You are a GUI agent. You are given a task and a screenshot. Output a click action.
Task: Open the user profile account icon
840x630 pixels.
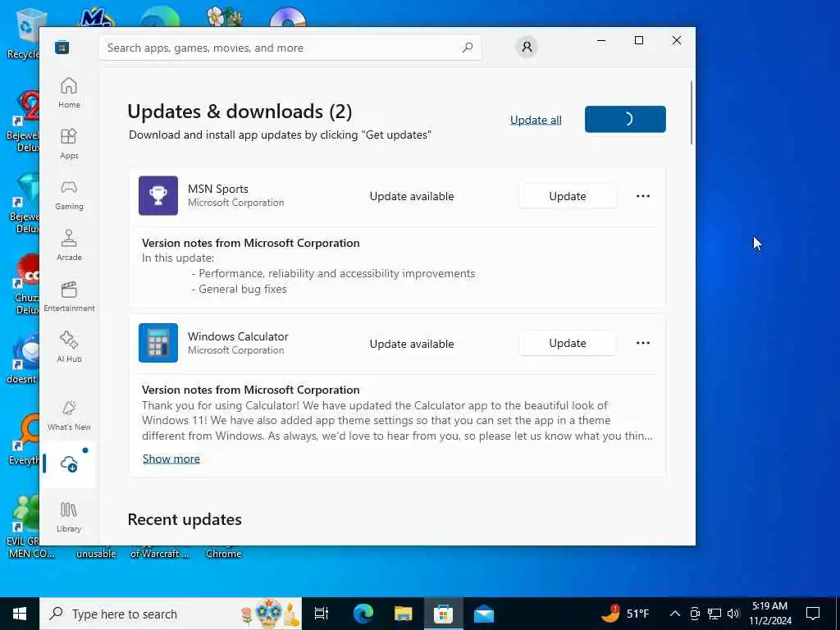(527, 47)
